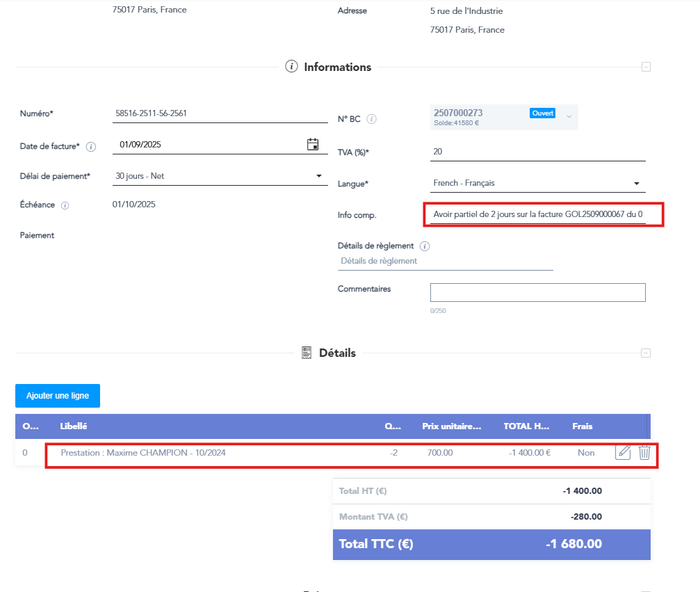Click the Ouvert status badge
Viewport: 700px width, 592px height.
click(542, 113)
